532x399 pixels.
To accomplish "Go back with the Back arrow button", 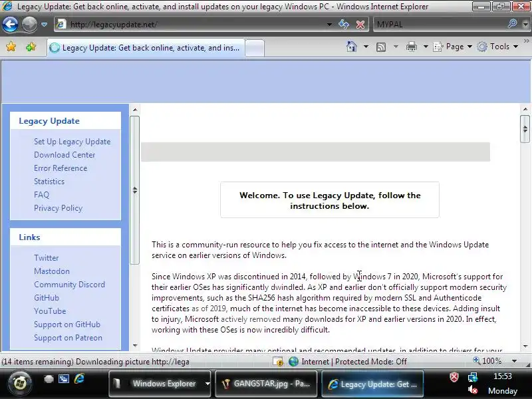I will click(x=10, y=24).
